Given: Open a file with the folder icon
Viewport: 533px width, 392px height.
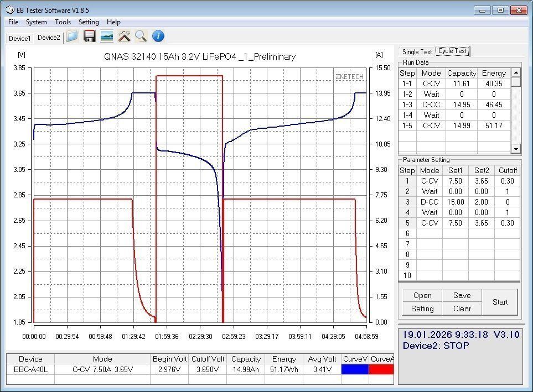Looking at the screenshot, I should click(71, 36).
